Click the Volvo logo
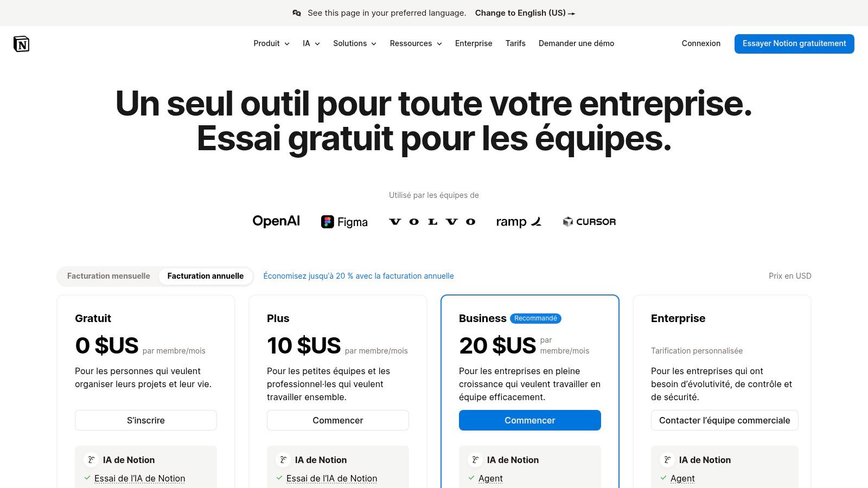Screen dimensions: 868x488 click(432, 222)
